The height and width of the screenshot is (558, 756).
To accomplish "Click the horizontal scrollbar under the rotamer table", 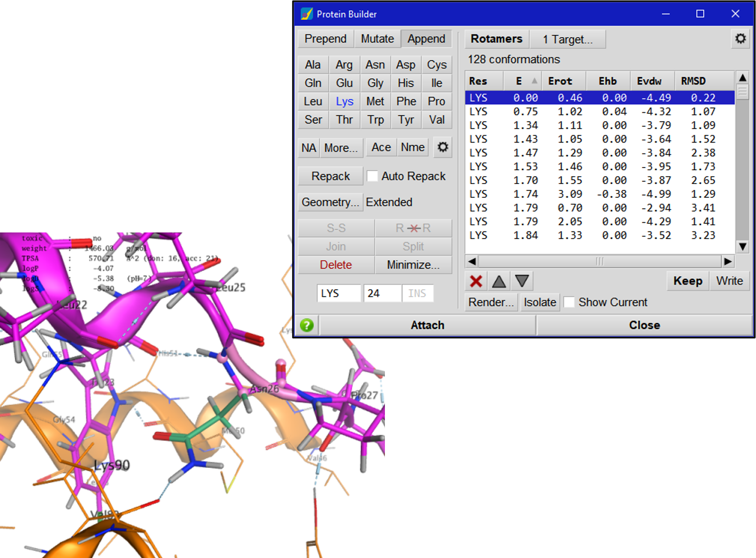I will coord(600,261).
